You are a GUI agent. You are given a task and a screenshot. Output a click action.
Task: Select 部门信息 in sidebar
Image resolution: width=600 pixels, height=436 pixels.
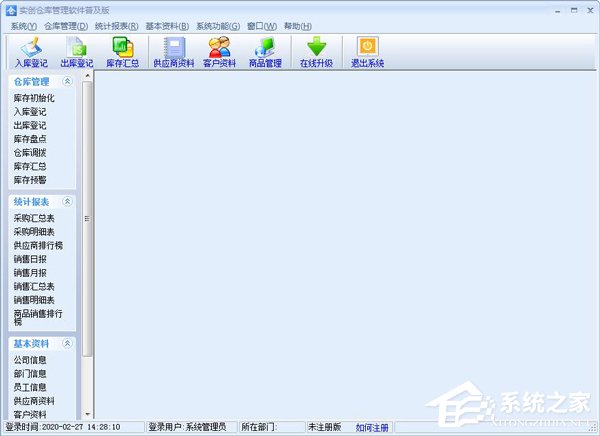(x=30, y=374)
